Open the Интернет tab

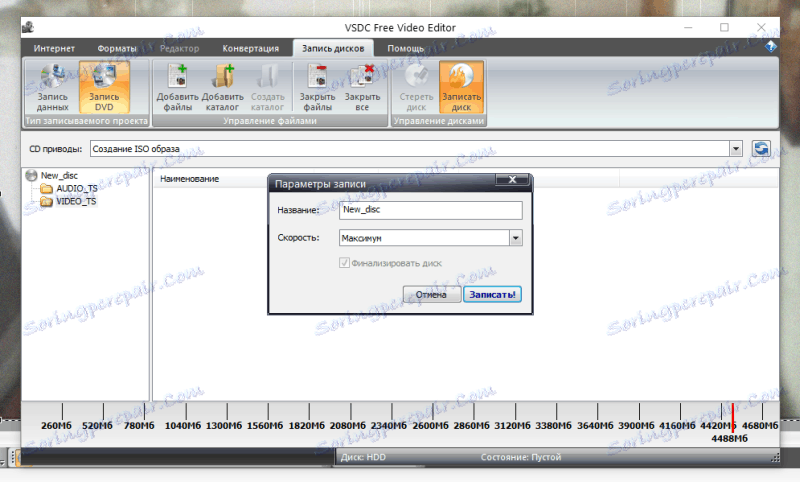point(54,48)
